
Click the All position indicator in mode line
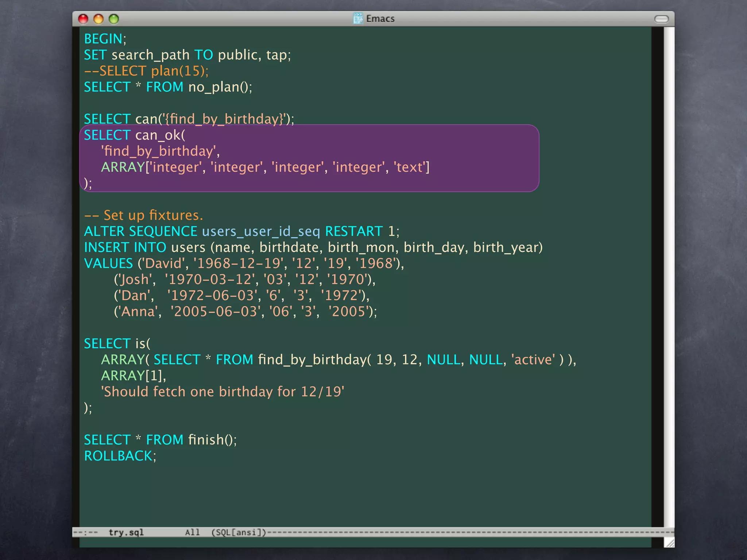(192, 532)
